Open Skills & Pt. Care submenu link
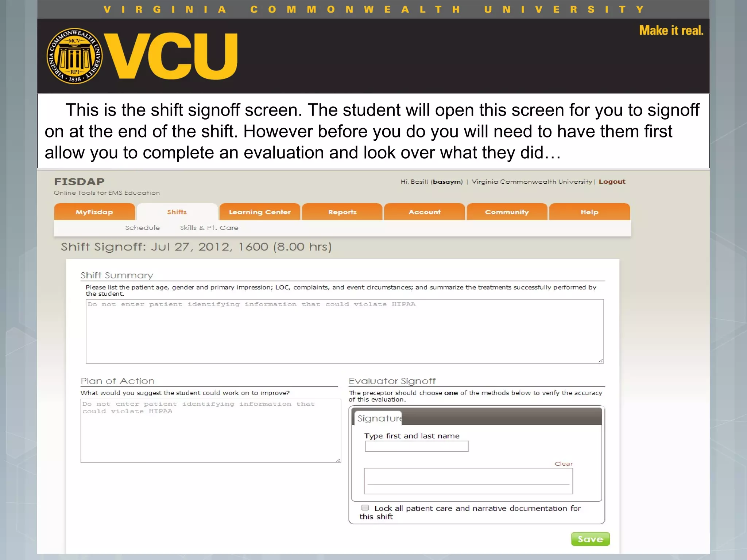The height and width of the screenshot is (560, 747). (209, 227)
